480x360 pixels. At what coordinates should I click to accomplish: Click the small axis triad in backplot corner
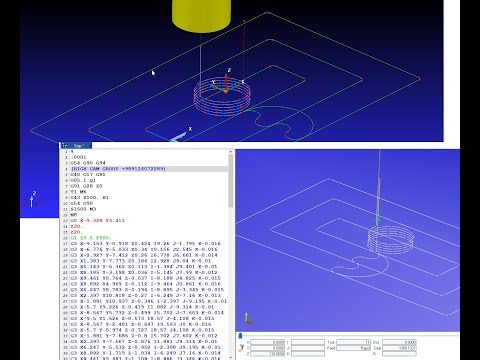(x=248, y=319)
